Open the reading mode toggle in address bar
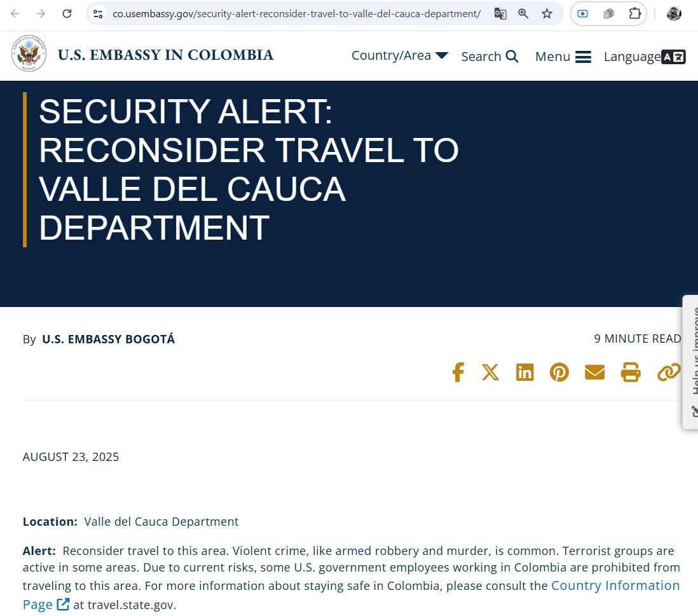Image resolution: width=698 pixels, height=616 pixels. point(582,13)
